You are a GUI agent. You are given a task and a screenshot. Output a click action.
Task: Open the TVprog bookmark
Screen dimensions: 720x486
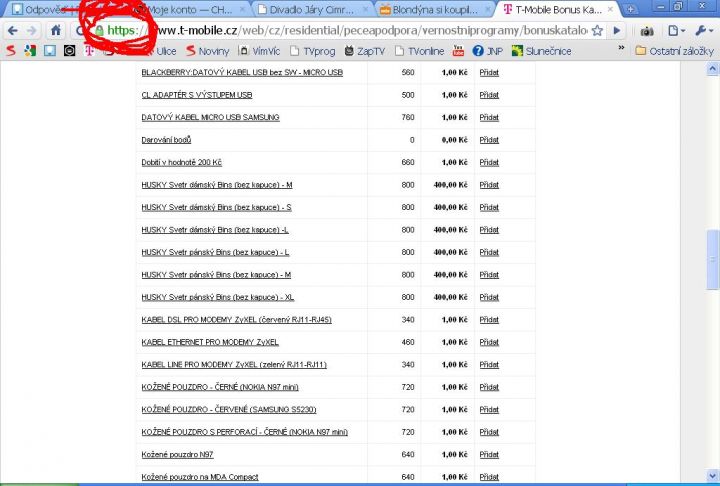point(313,51)
